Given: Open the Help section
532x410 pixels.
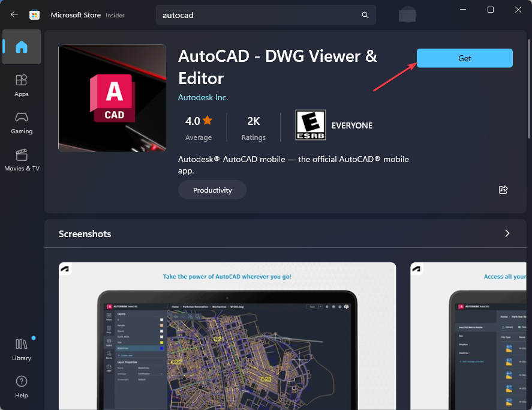Looking at the screenshot, I should click(21, 385).
